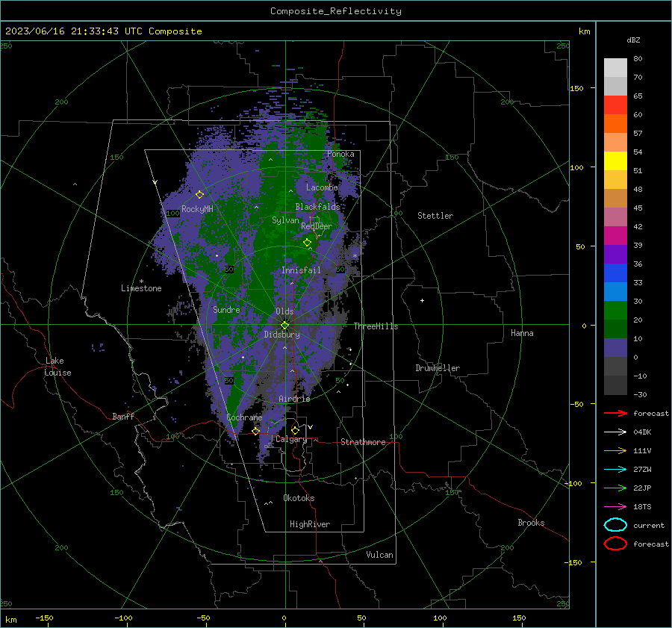
Task: Click the Stettler city label
Action: point(435,216)
